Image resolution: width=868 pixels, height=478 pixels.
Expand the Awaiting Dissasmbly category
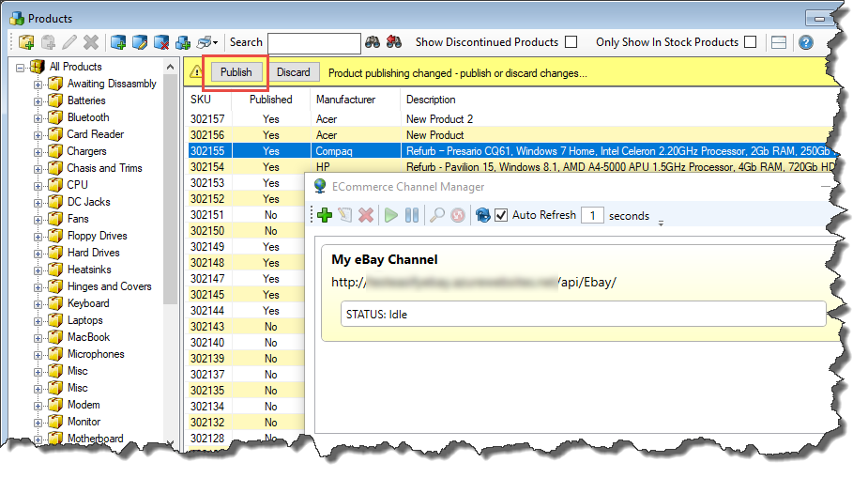[38, 85]
